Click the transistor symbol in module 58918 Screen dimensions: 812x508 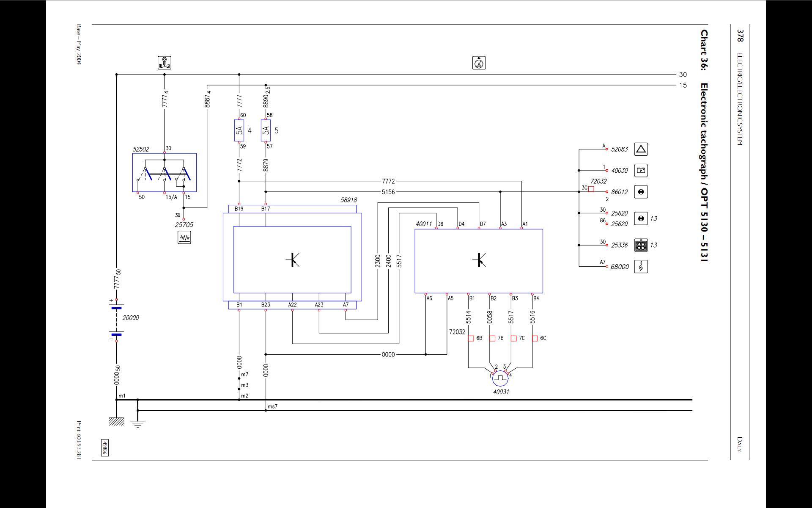(293, 260)
